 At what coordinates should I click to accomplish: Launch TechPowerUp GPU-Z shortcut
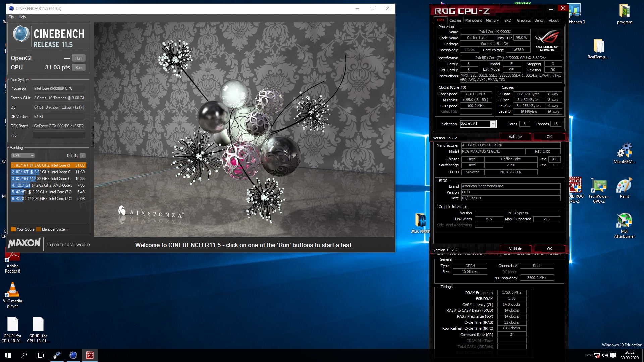tap(599, 191)
